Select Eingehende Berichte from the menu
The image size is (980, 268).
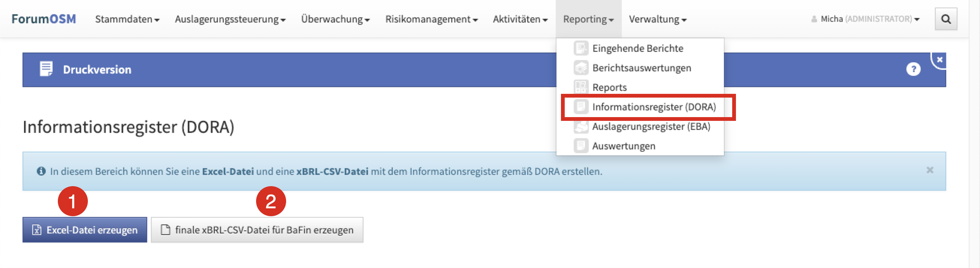click(x=637, y=48)
